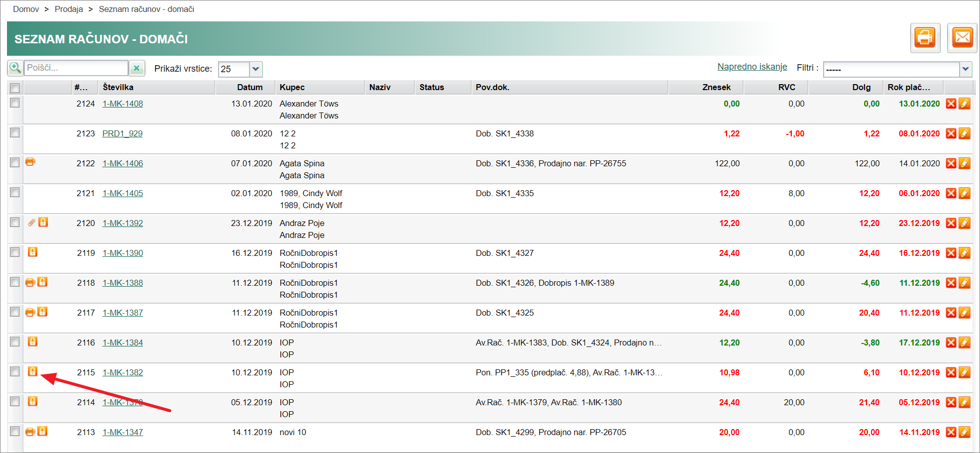Delete invoice 1-MK-1406 with red X
The image size is (980, 453).
pos(951,163)
